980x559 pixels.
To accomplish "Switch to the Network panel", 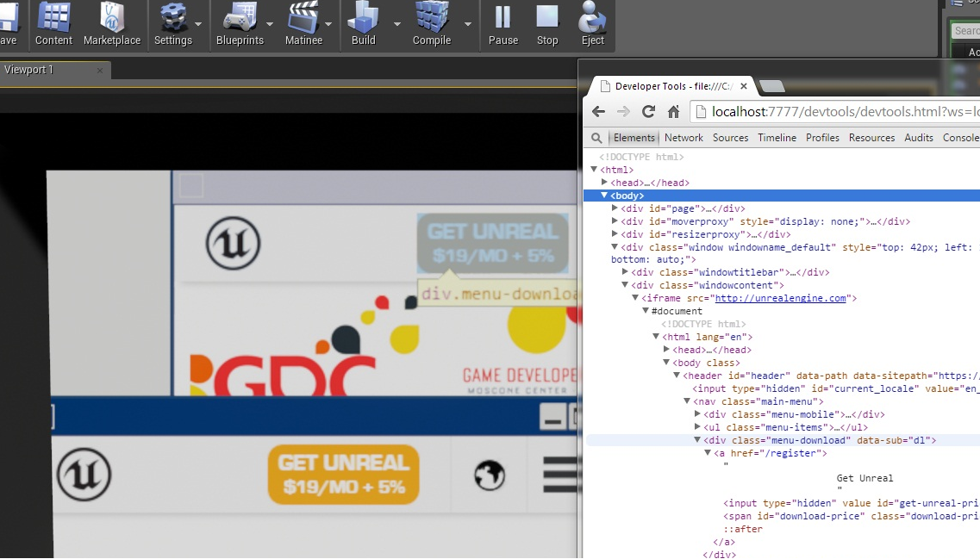I will tap(684, 138).
